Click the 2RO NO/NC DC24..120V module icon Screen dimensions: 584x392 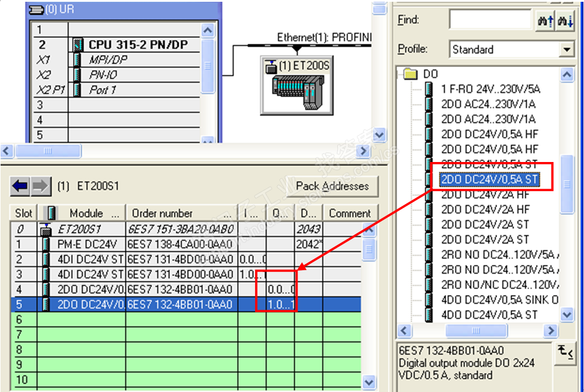point(429,285)
